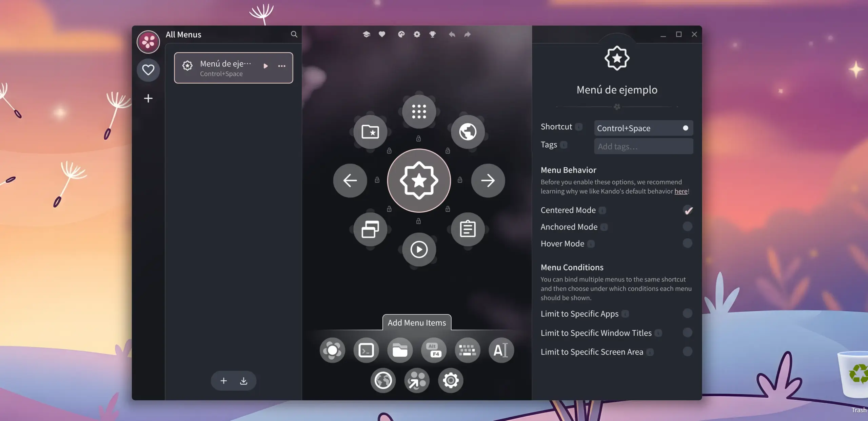Add an open URL globe item type
Screen dimensions: 868x421
(383, 381)
